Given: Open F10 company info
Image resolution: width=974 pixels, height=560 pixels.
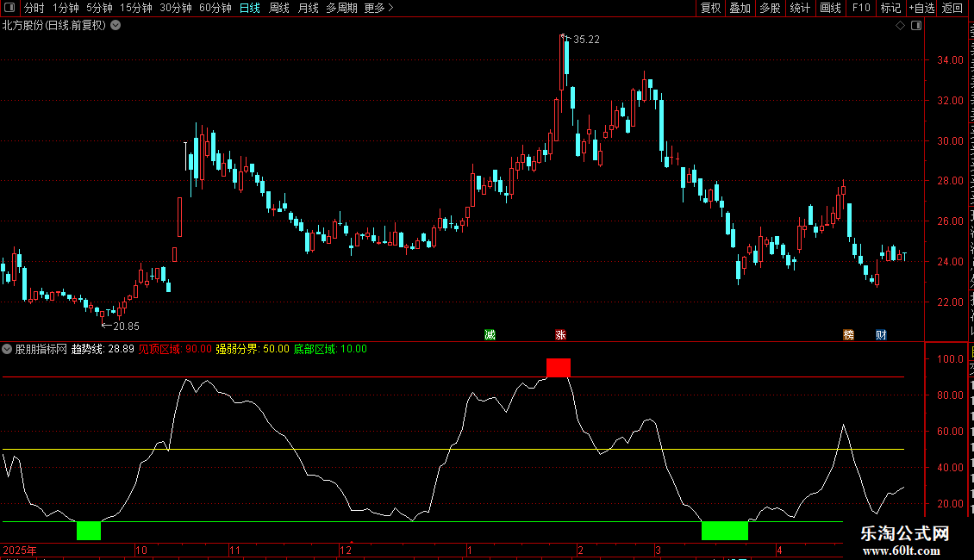Looking at the screenshot, I should click(x=861, y=8).
